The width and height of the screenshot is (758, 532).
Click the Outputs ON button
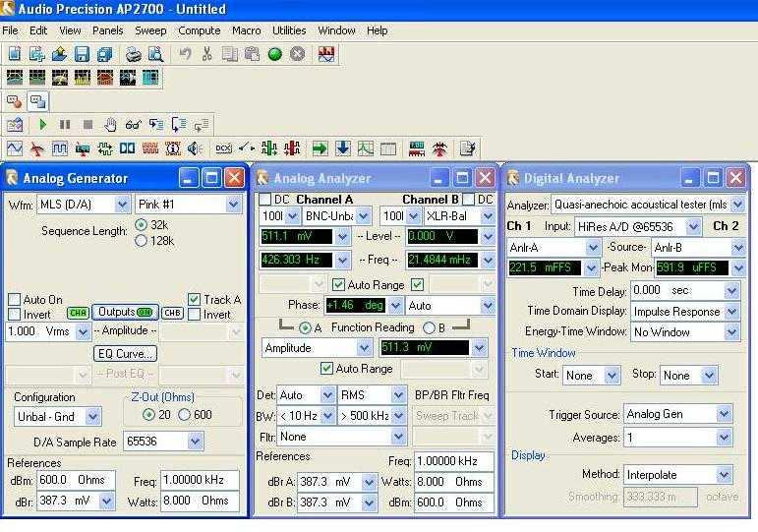(x=125, y=313)
